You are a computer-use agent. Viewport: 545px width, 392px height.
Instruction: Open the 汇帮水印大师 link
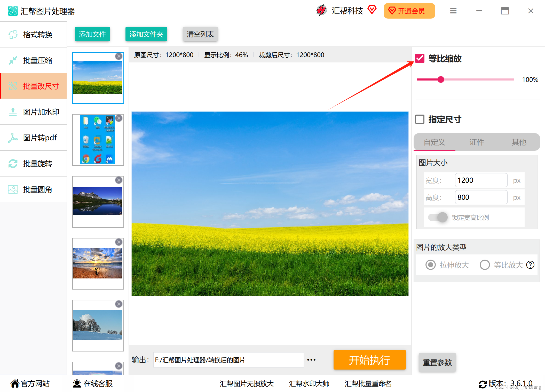[309, 383]
